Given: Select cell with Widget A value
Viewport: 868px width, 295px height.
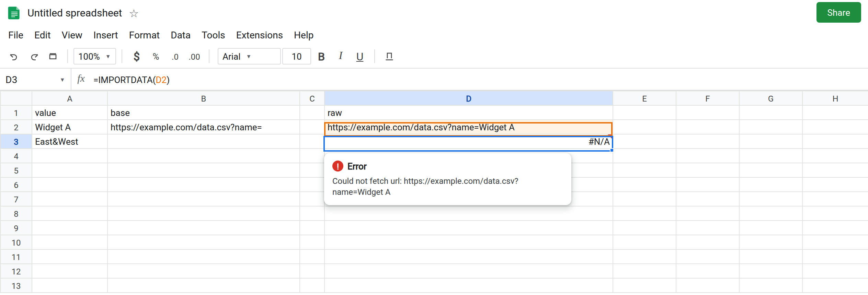Looking at the screenshot, I should click(70, 127).
